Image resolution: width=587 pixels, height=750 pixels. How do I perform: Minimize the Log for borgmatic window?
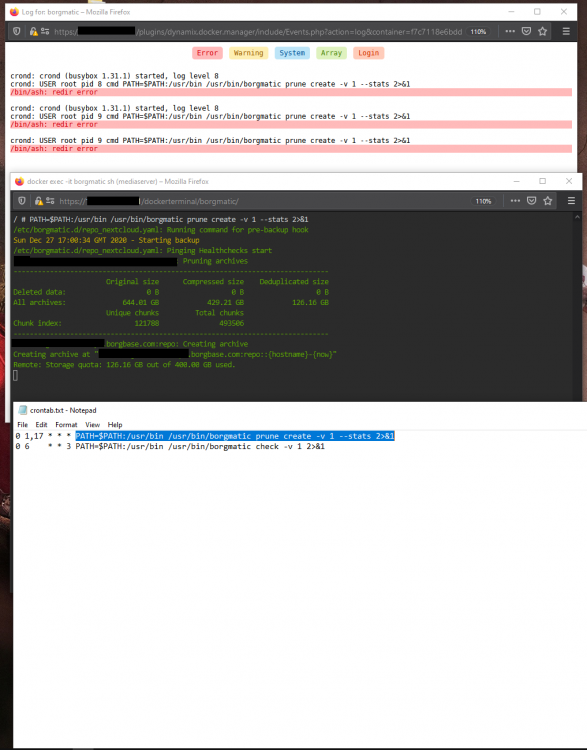click(511, 11)
